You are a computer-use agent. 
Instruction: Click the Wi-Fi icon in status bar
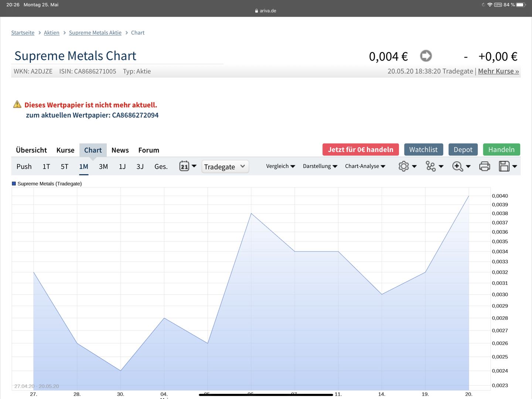click(x=490, y=5)
